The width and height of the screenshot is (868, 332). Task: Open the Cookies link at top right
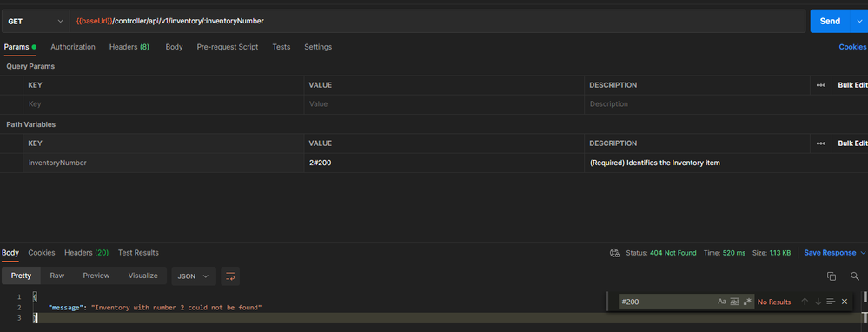(x=852, y=47)
